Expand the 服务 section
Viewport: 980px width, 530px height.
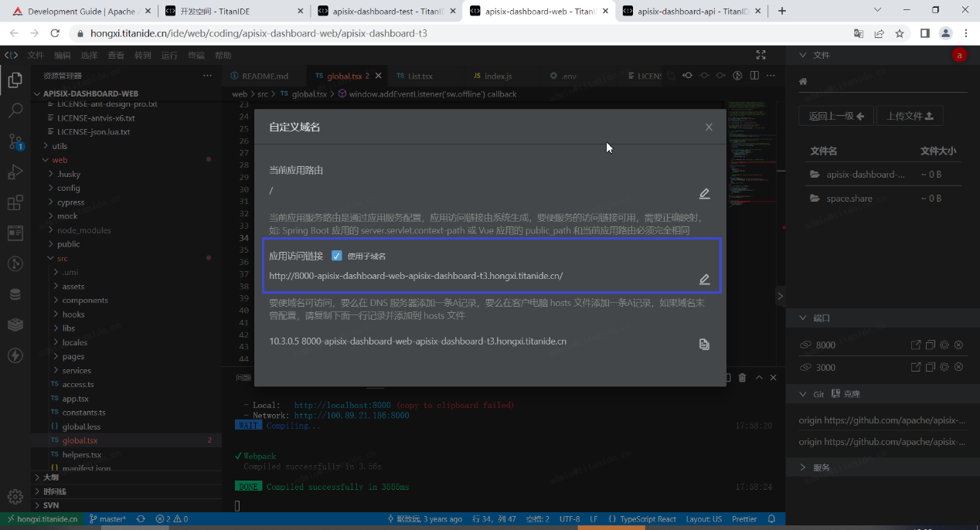[802, 467]
